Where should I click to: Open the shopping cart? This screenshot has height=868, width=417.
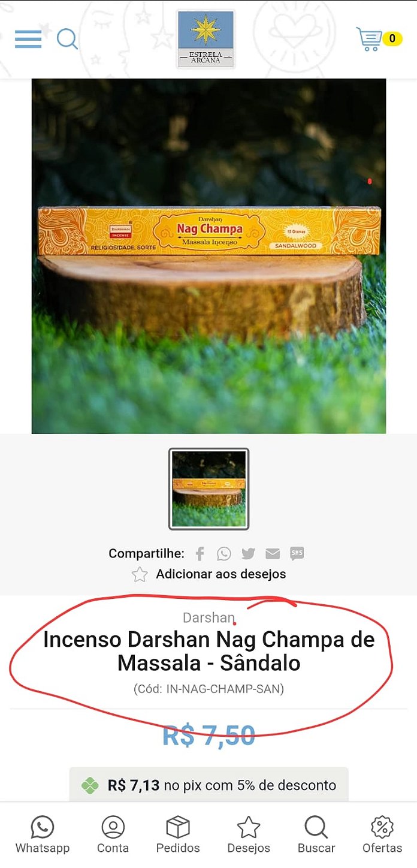[379, 39]
